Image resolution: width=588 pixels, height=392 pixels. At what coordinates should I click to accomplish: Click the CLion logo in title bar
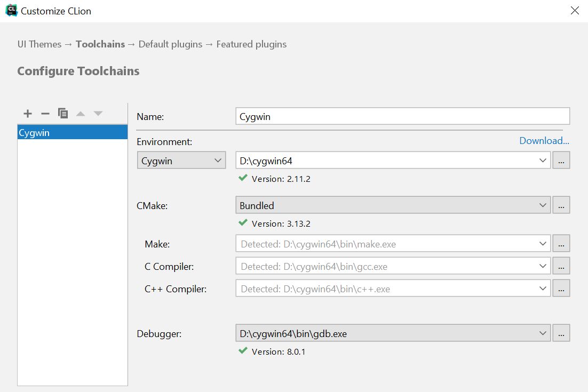[x=11, y=11]
